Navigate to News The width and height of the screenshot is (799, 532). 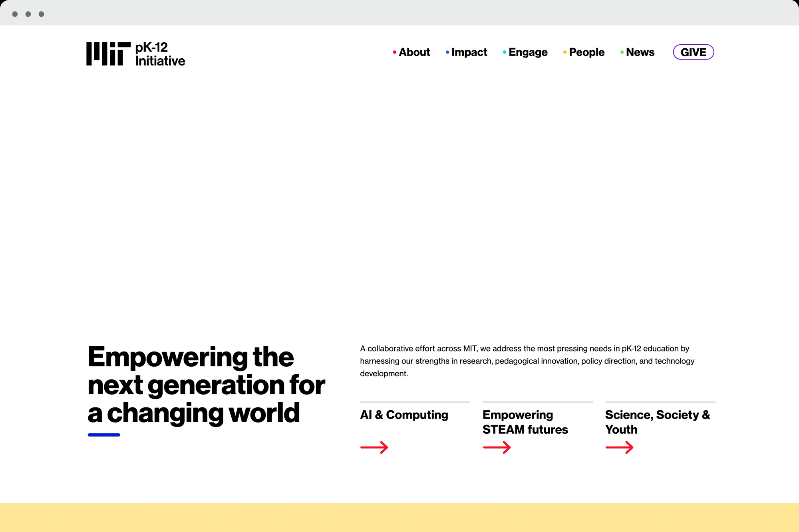point(640,52)
